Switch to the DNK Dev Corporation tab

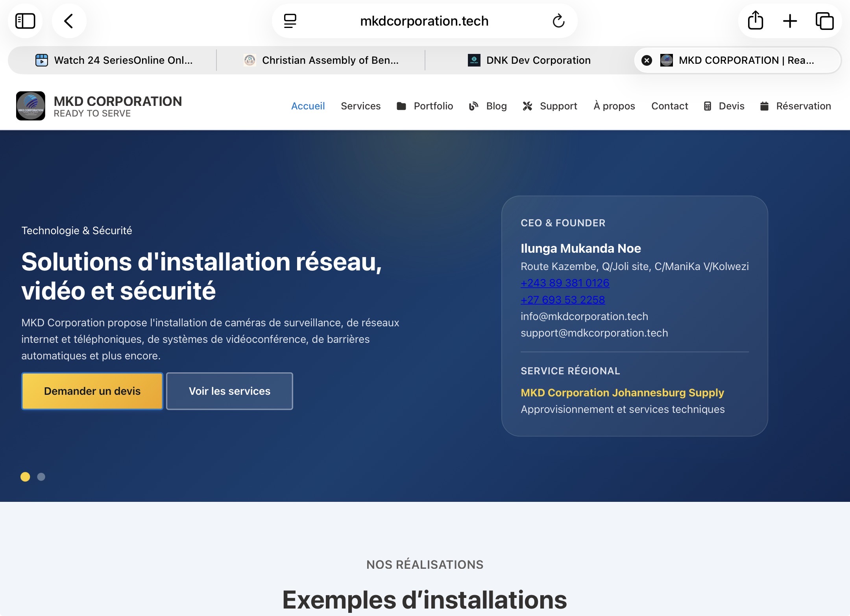[529, 60]
